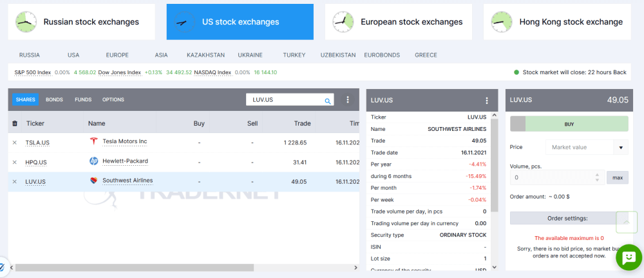Choose UKRAINE in the region menu
Image resolution: width=644 pixels, height=278 pixels.
tap(250, 55)
